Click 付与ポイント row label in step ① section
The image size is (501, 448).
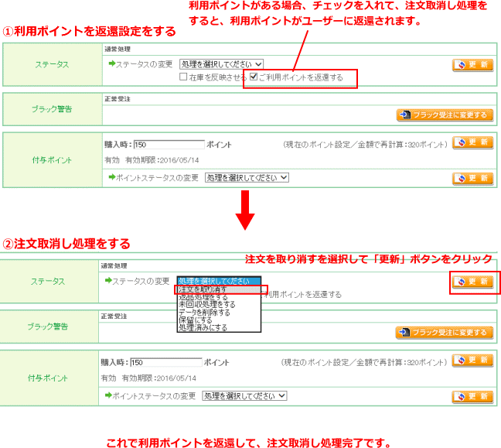click(x=52, y=160)
